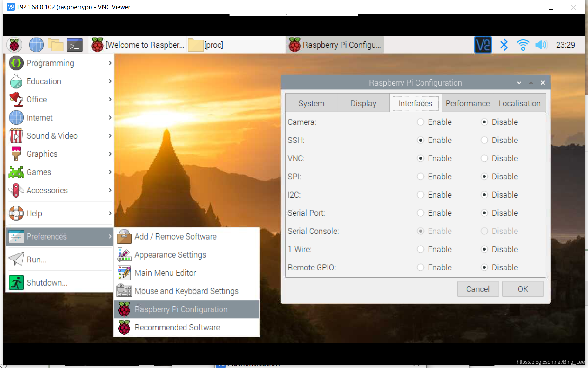Select the Disable radio for Camera
588x368 pixels.
[484, 122]
